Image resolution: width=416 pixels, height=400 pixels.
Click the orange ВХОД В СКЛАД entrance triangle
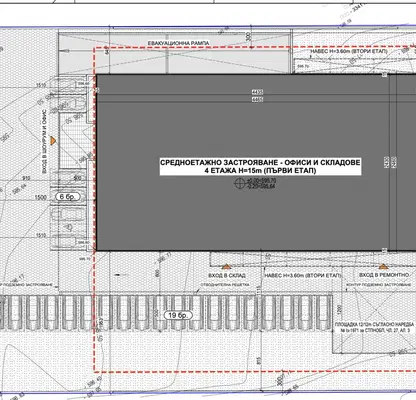[227, 266]
